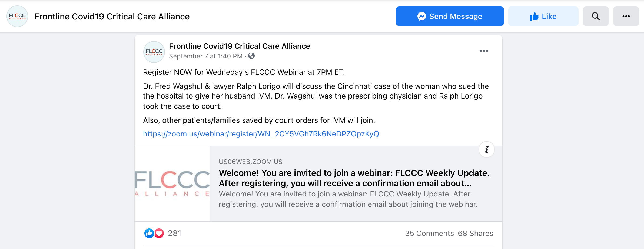Open the page search icon
Screen dimensions: 644x249
pyautogui.click(x=596, y=16)
